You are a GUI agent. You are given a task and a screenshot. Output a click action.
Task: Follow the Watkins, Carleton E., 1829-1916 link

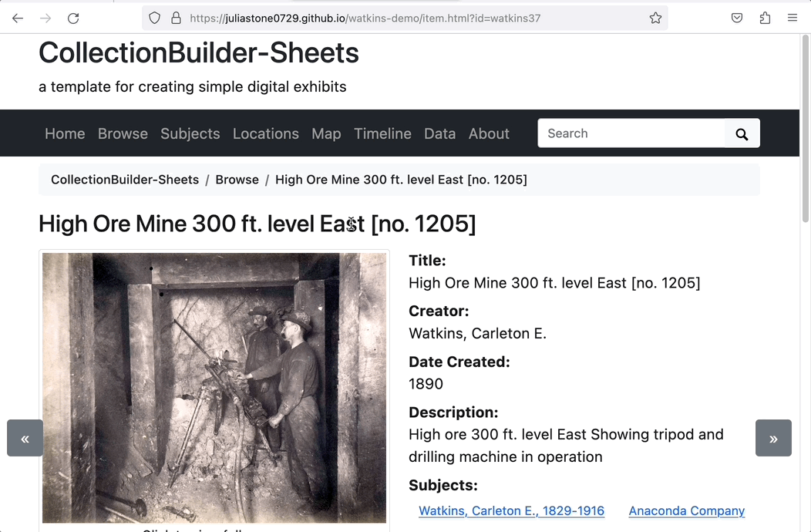[511, 510]
